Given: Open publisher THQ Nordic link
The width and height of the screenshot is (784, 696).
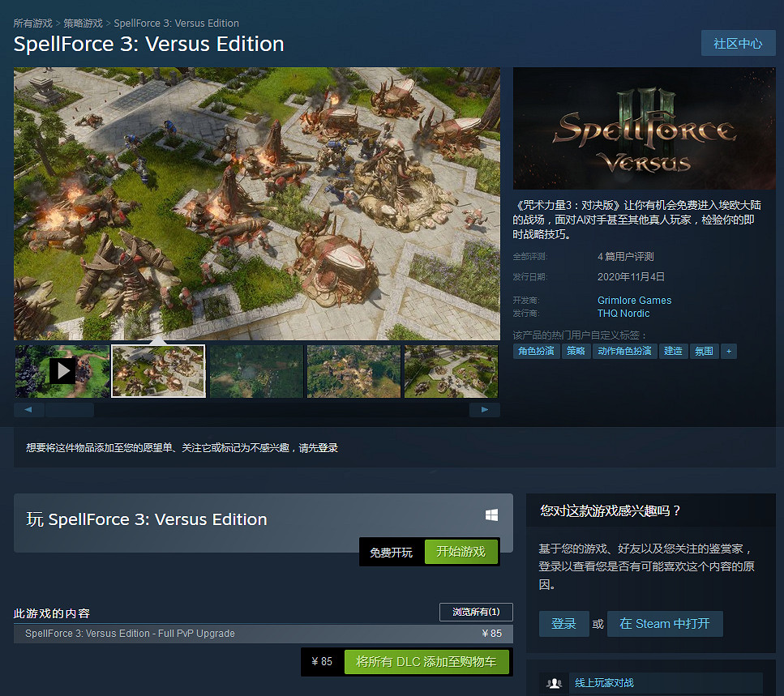Looking at the screenshot, I should 623,314.
